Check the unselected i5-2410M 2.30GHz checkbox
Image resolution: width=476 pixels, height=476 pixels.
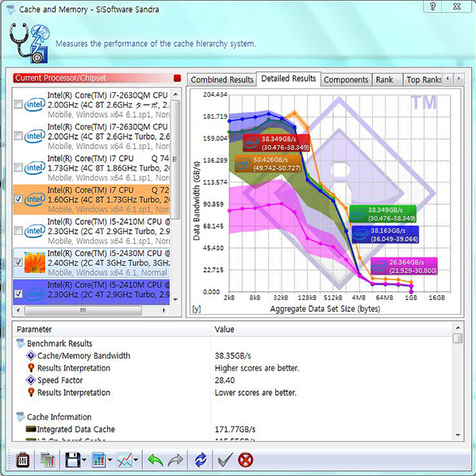coord(18,230)
